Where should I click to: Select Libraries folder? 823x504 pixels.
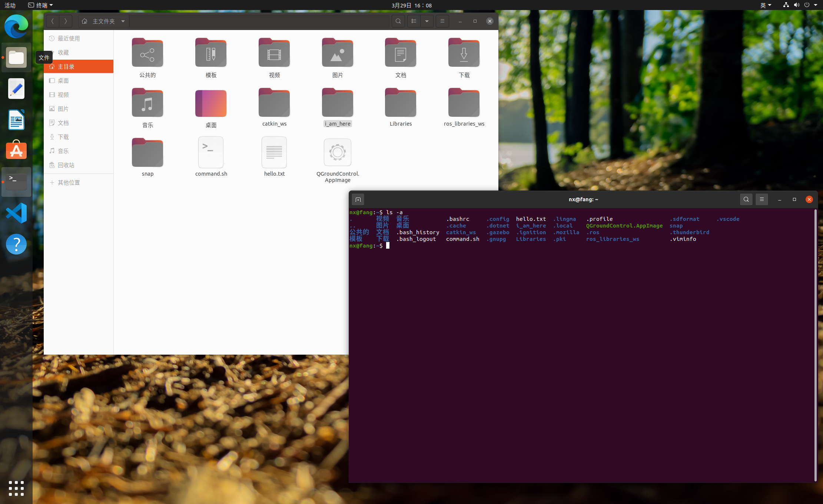[401, 107]
